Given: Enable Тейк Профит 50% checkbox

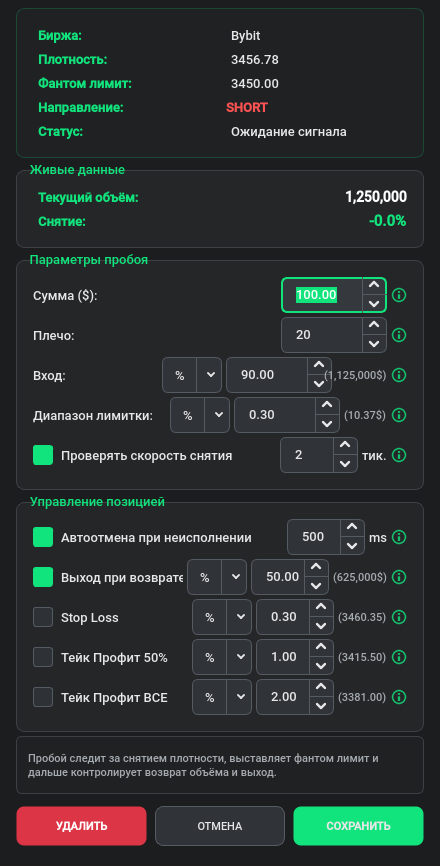Looking at the screenshot, I should pos(43,657).
